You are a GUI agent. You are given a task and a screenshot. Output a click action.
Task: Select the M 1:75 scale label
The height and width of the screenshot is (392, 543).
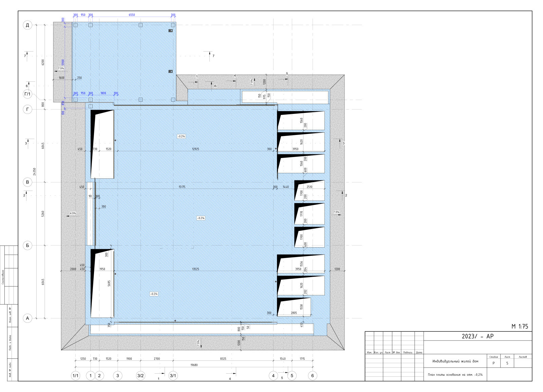click(520, 327)
